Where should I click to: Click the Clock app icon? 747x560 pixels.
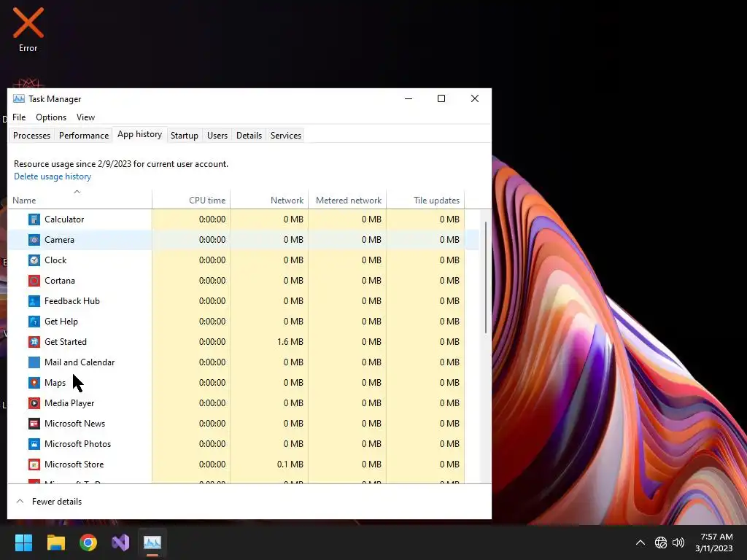click(x=34, y=260)
